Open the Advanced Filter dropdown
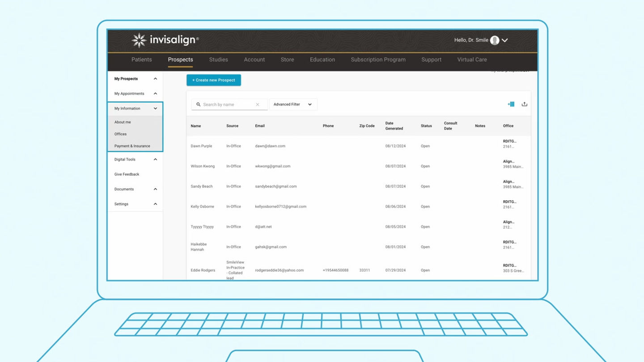644x362 pixels. (293, 105)
